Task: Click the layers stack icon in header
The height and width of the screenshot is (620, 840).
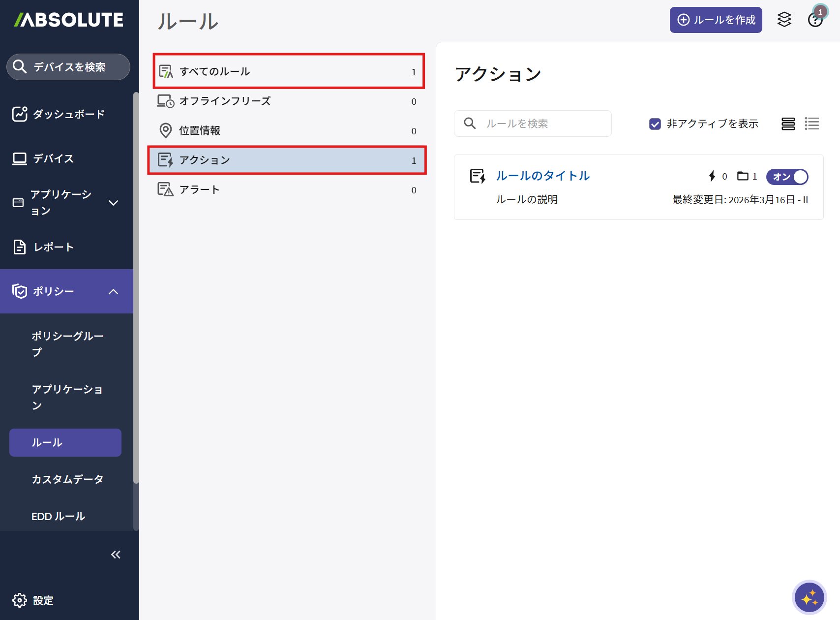Action: (784, 20)
